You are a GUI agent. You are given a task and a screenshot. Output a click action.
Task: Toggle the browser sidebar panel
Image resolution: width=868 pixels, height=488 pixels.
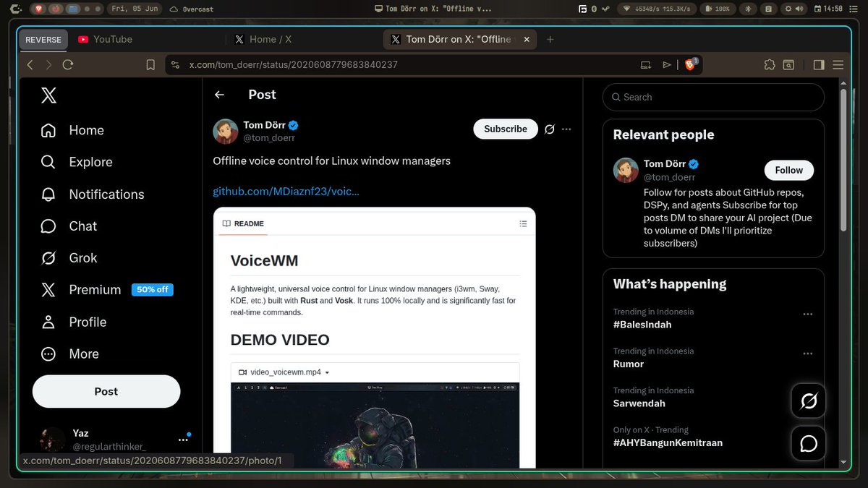(x=819, y=64)
